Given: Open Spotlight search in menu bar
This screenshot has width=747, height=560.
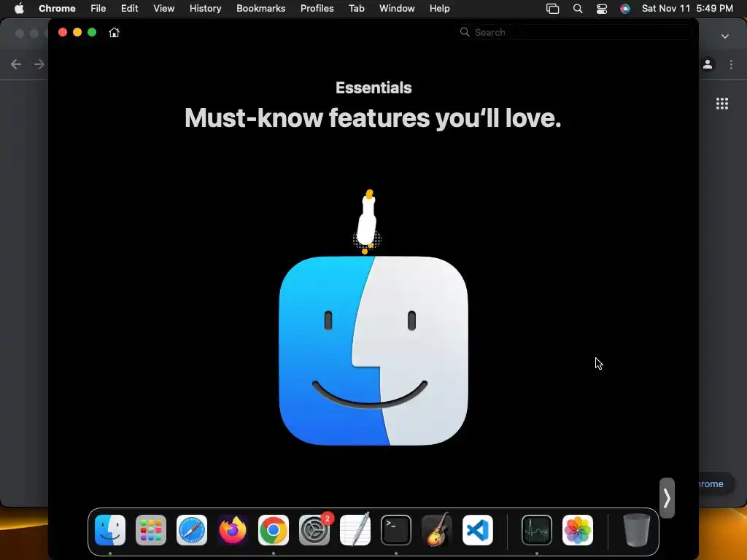Looking at the screenshot, I should click(578, 9).
